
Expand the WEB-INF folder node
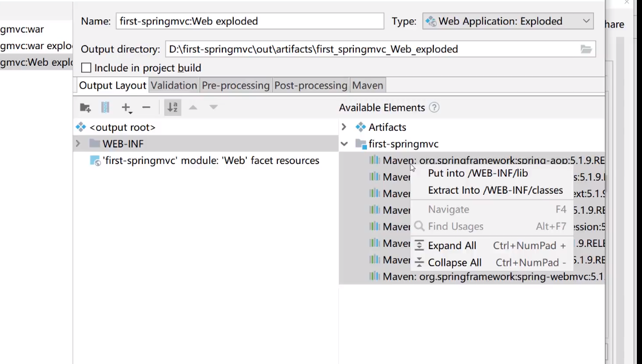78,144
